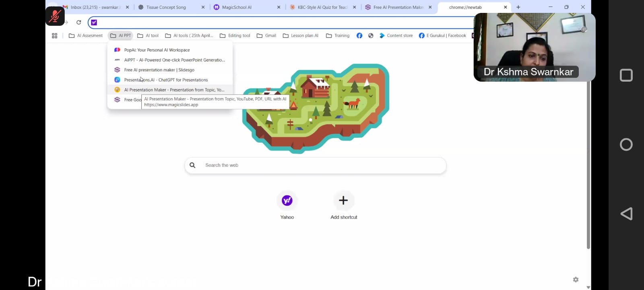This screenshot has width=644, height=290.
Task: Open the Facebook bookmark icon after Training
Action: tap(359, 36)
